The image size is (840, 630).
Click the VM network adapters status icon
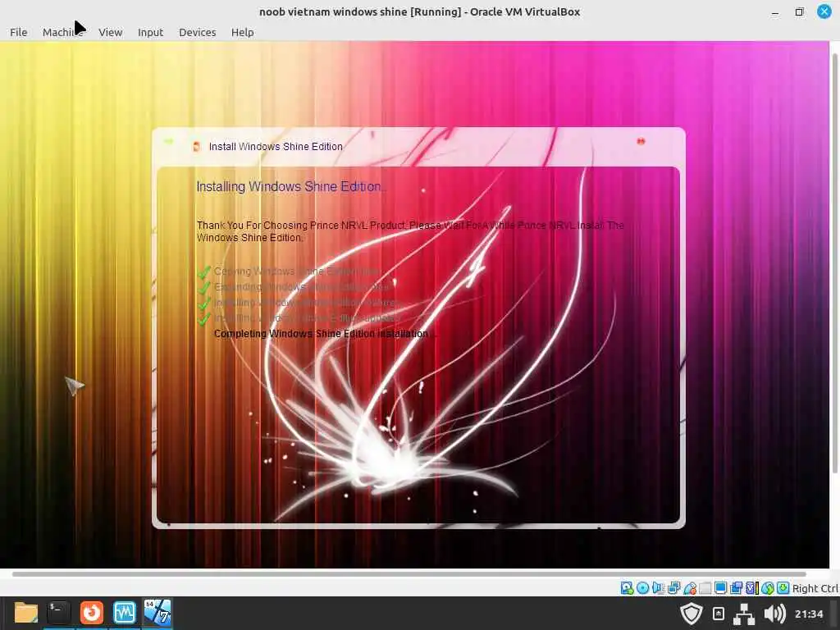(674, 588)
